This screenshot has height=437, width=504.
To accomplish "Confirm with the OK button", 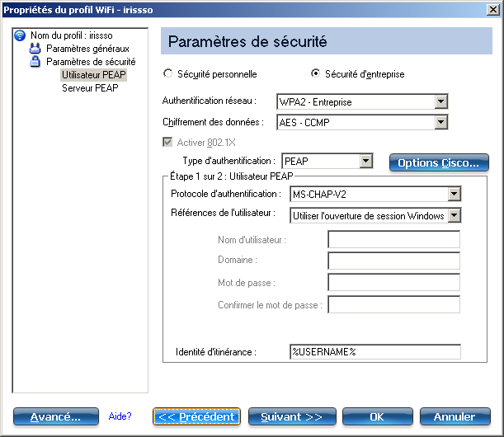I will (378, 416).
